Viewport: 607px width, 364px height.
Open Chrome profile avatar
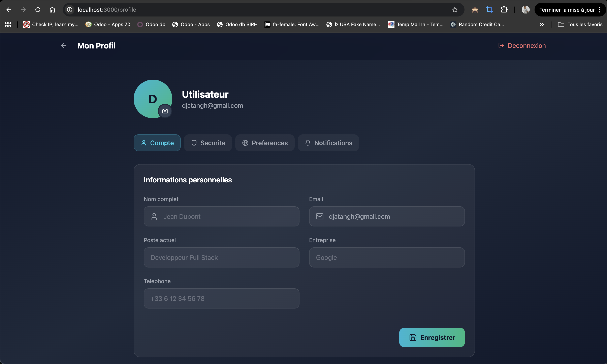(x=525, y=10)
